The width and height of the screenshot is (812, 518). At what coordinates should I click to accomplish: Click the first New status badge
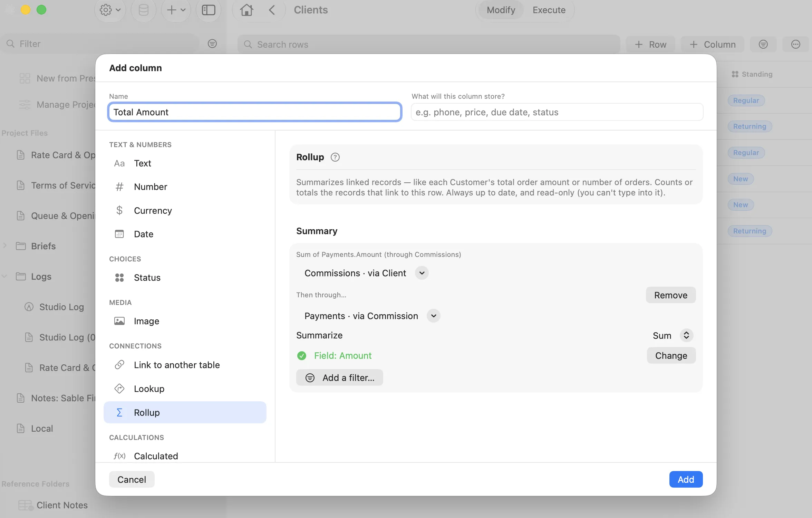[x=741, y=179]
